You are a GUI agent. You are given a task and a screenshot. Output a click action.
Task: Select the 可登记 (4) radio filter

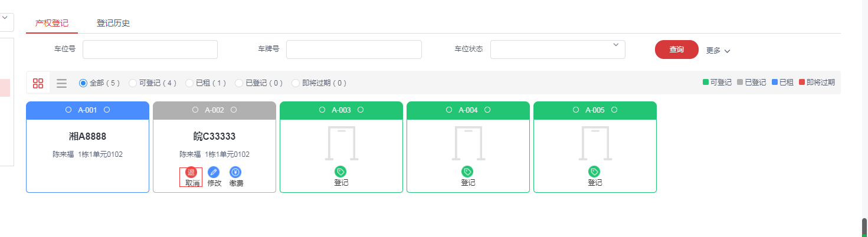click(133, 83)
